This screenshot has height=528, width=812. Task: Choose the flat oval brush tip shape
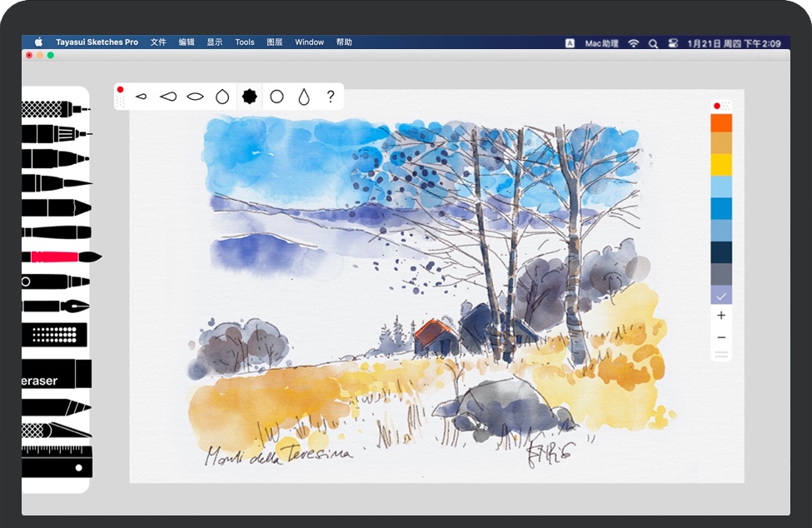pyautogui.click(x=195, y=97)
